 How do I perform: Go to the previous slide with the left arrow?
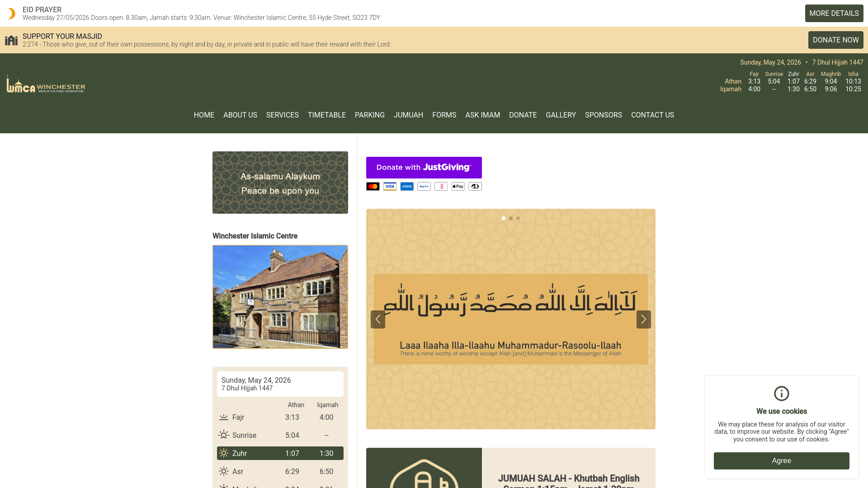click(x=378, y=319)
